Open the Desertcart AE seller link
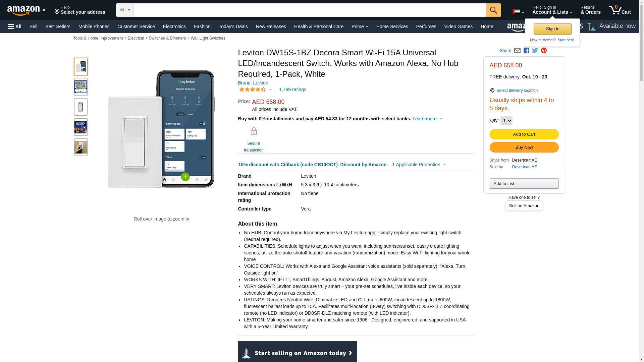Viewport: 644px width, 362px height. coord(524,167)
